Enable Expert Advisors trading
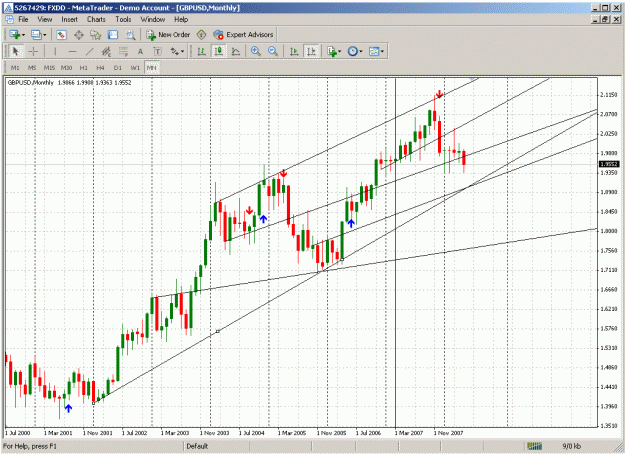Viewport: 625px width, 454px height. coord(243,35)
